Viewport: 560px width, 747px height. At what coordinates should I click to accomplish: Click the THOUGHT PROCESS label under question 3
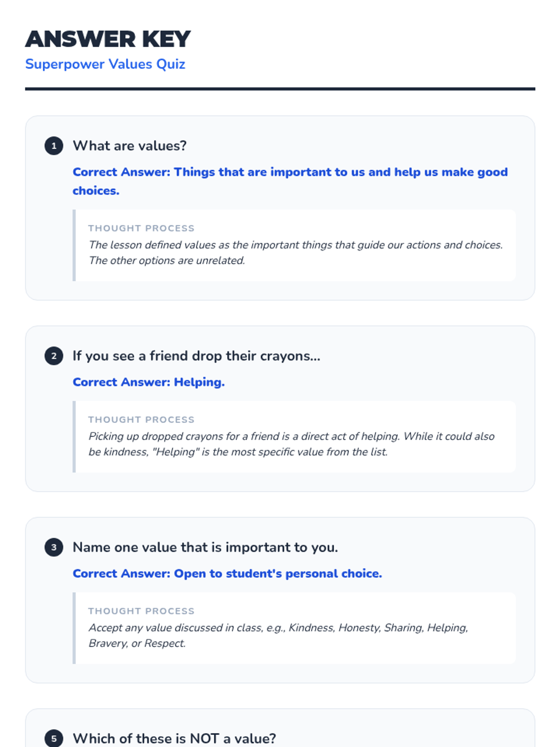pyautogui.click(x=141, y=611)
